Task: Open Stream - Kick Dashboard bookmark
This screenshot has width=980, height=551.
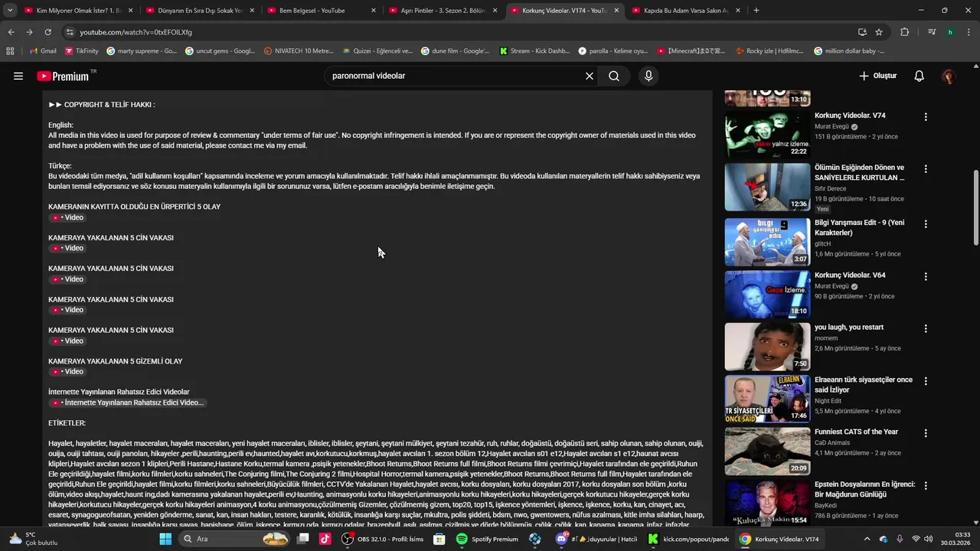Action: [x=534, y=51]
